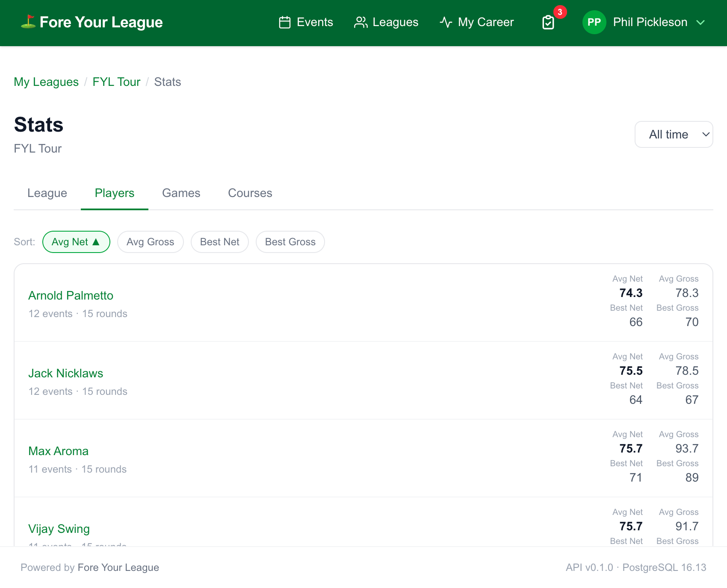This screenshot has width=727, height=588.
Task: Enable sorting by Best Net
Action: pyautogui.click(x=220, y=242)
